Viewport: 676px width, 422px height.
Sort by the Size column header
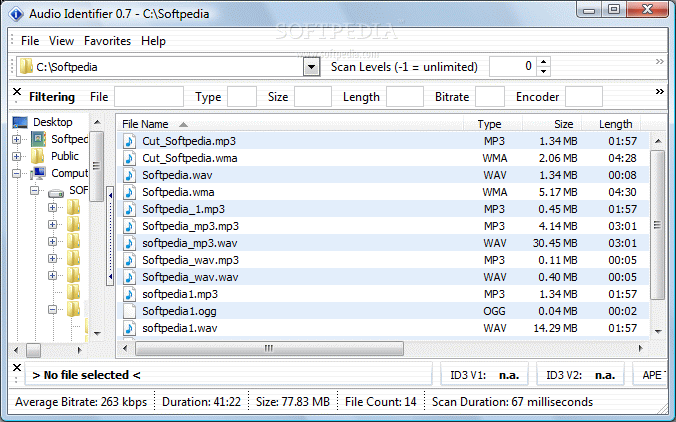click(552, 124)
